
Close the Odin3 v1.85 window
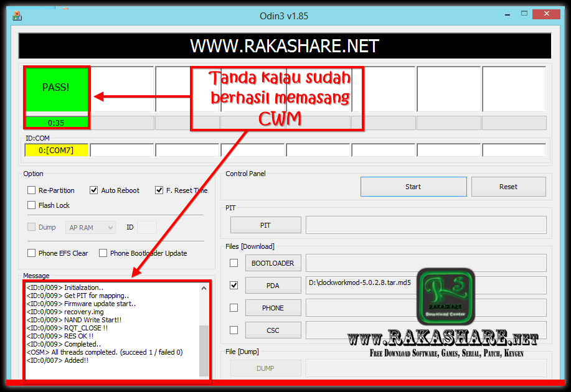546,14
